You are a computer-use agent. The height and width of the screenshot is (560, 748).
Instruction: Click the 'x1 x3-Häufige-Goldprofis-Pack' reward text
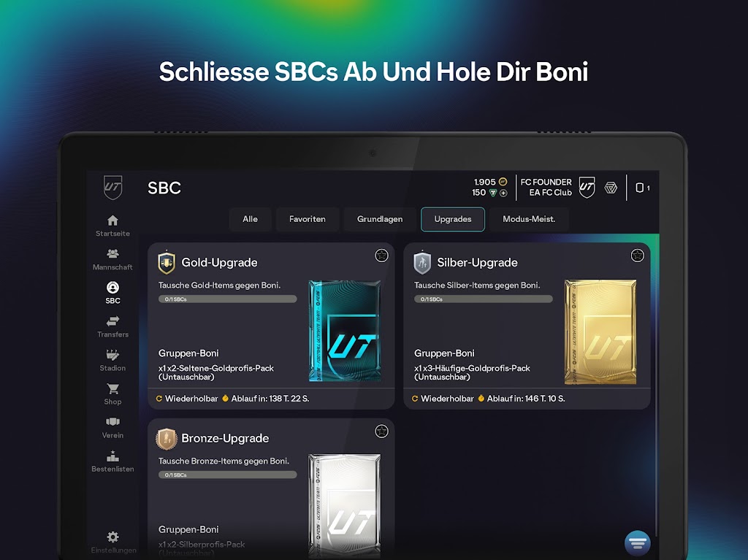tap(473, 368)
